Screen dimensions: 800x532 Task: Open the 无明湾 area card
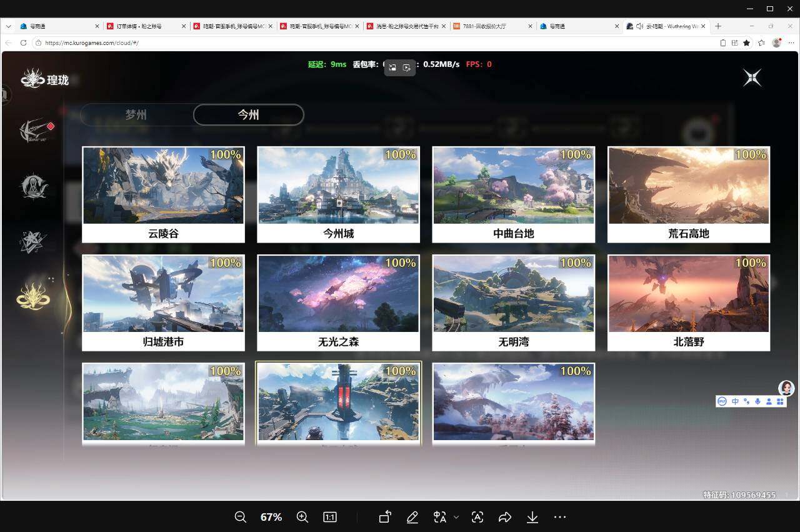(x=513, y=303)
